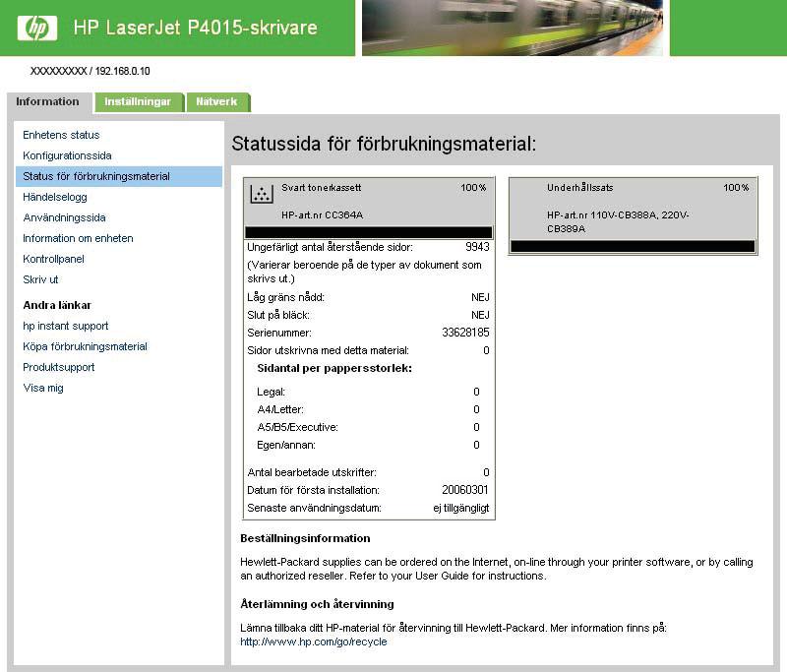
Task: Click Statussida för förbrukningsmaterial page heading
Action: (384, 144)
